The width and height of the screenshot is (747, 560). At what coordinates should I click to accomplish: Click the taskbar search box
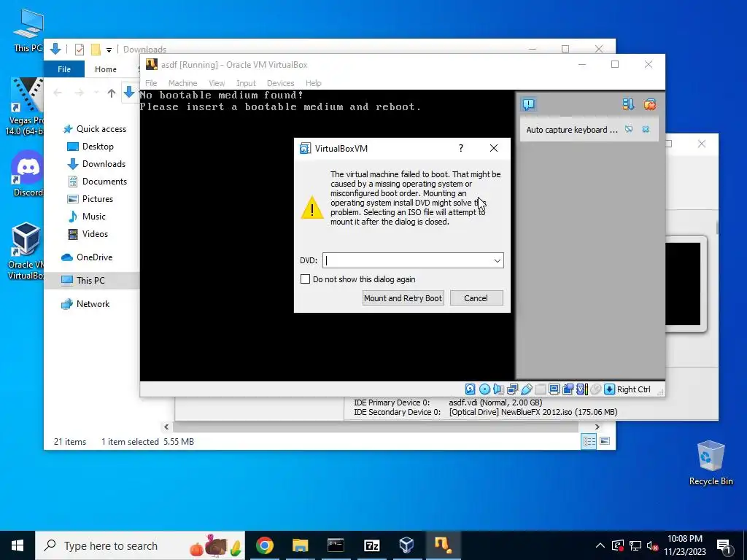coord(140,545)
